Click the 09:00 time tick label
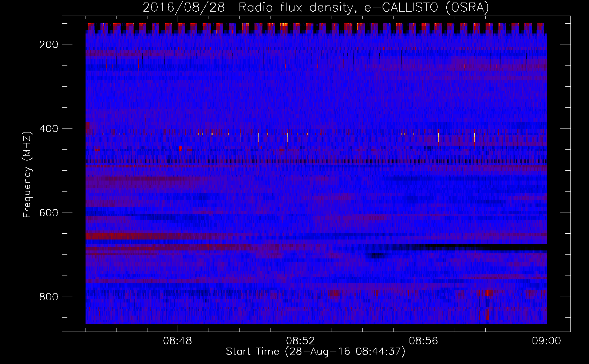 coord(546,341)
